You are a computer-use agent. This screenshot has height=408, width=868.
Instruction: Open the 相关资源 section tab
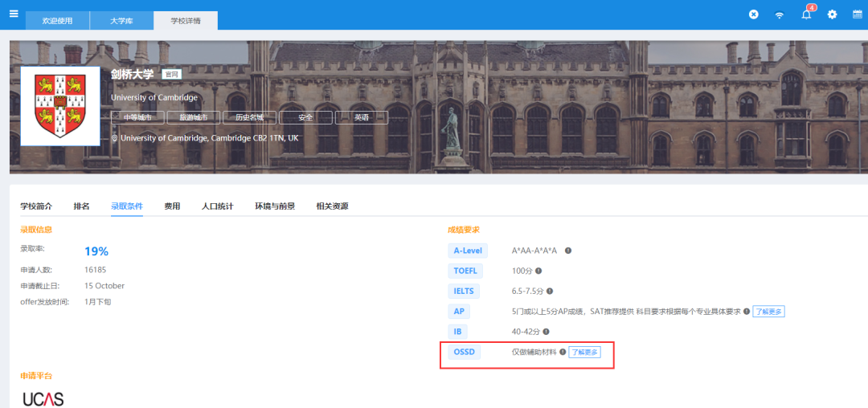(332, 206)
